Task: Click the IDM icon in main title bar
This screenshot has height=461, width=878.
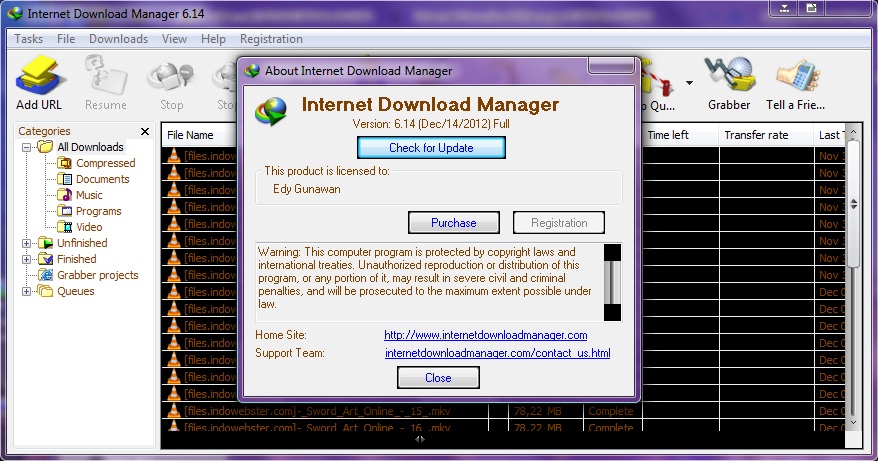Action: pos(15,13)
